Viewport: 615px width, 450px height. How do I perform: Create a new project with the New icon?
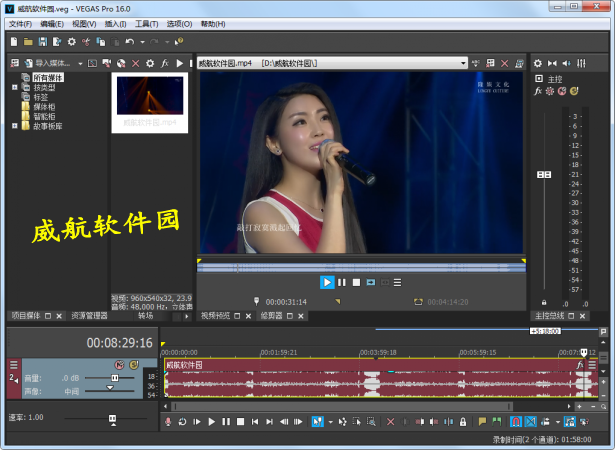[14, 42]
